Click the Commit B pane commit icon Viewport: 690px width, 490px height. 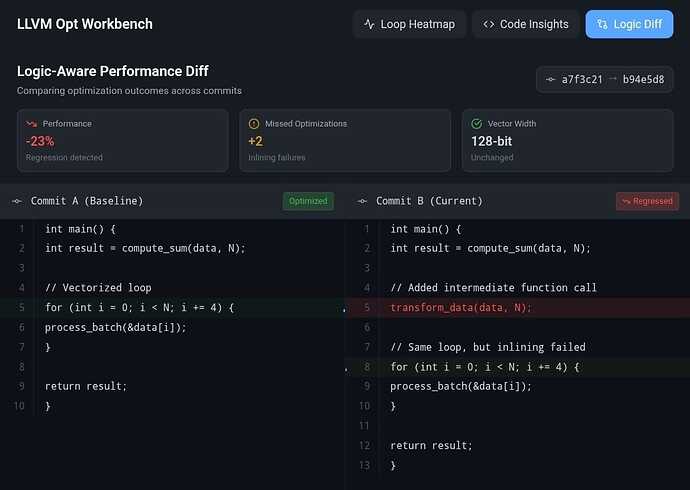tap(362, 201)
